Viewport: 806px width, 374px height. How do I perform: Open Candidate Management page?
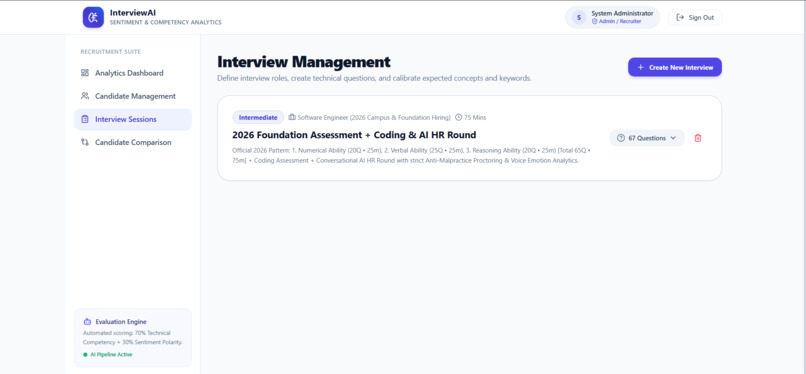tap(133, 96)
